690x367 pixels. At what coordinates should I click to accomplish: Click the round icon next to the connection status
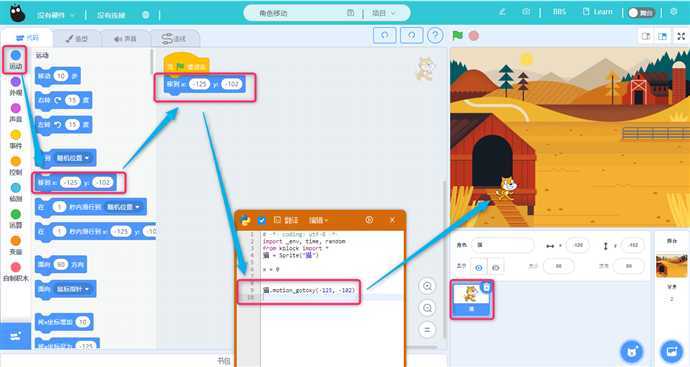(146, 15)
